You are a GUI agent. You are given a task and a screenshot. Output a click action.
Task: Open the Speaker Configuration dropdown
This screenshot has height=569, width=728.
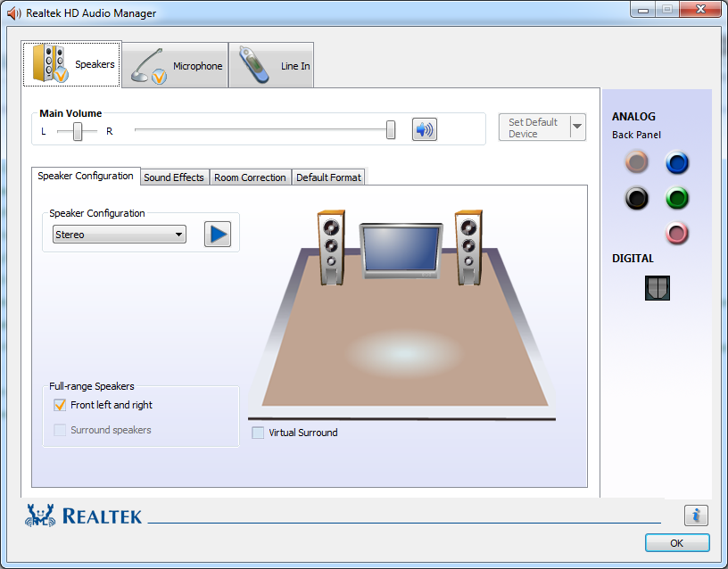178,234
